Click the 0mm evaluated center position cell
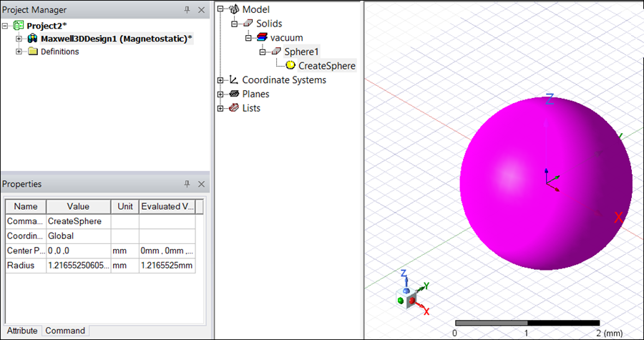Image resolution: width=644 pixels, height=340 pixels. coord(167,251)
